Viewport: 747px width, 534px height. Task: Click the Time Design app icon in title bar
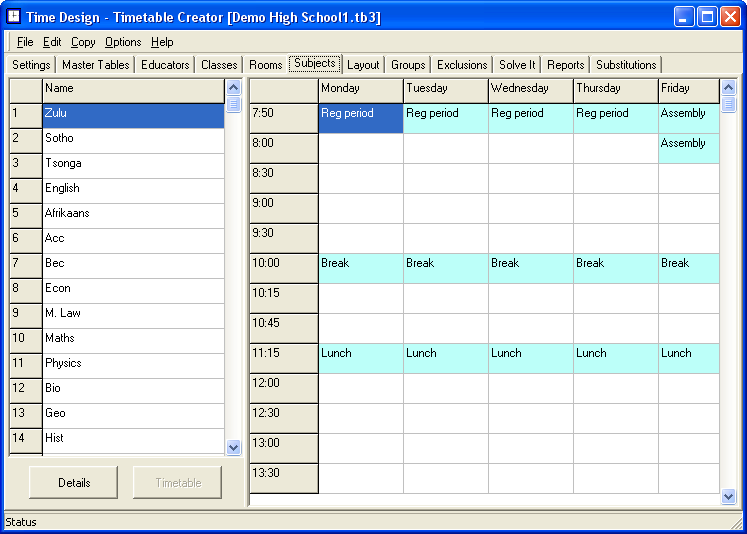(13, 17)
